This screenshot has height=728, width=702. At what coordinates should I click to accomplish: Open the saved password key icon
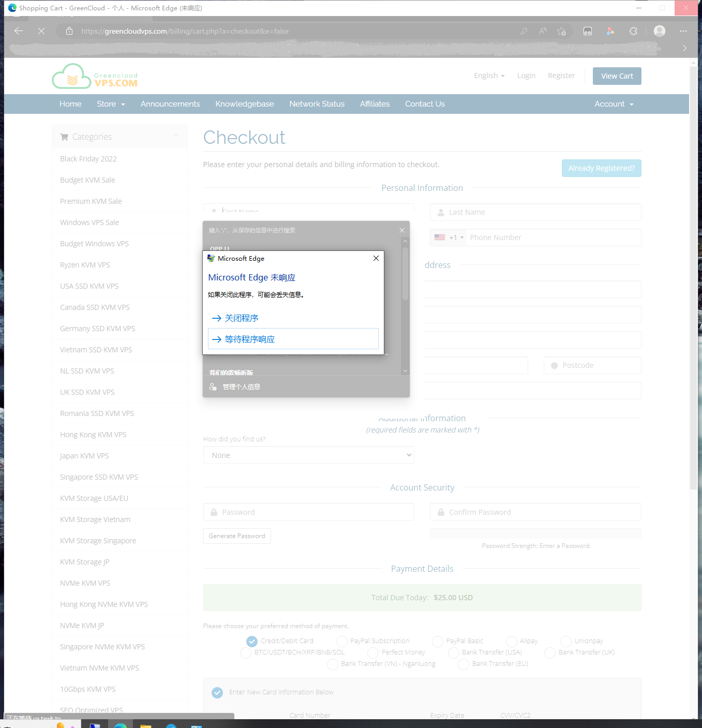pyautogui.click(x=524, y=31)
